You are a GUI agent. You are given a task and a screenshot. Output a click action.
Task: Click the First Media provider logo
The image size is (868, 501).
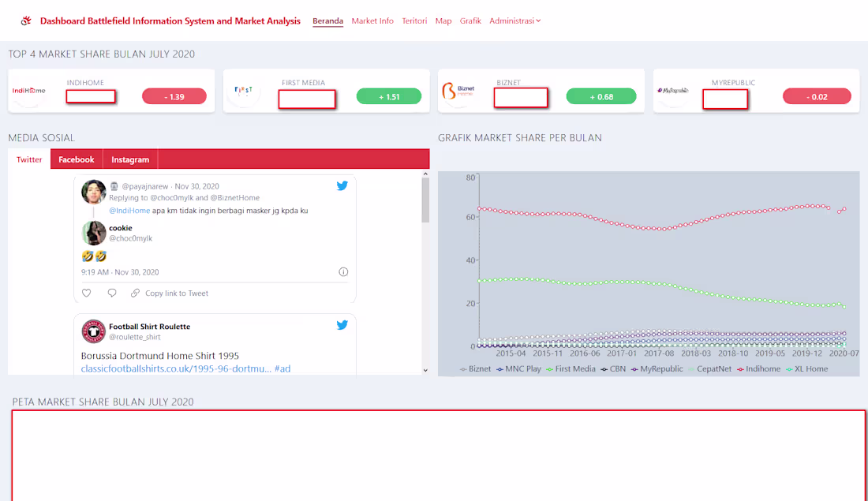244,91
